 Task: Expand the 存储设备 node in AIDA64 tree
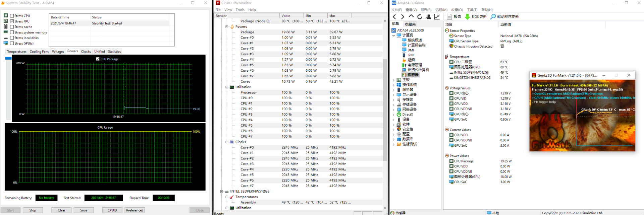click(x=393, y=104)
